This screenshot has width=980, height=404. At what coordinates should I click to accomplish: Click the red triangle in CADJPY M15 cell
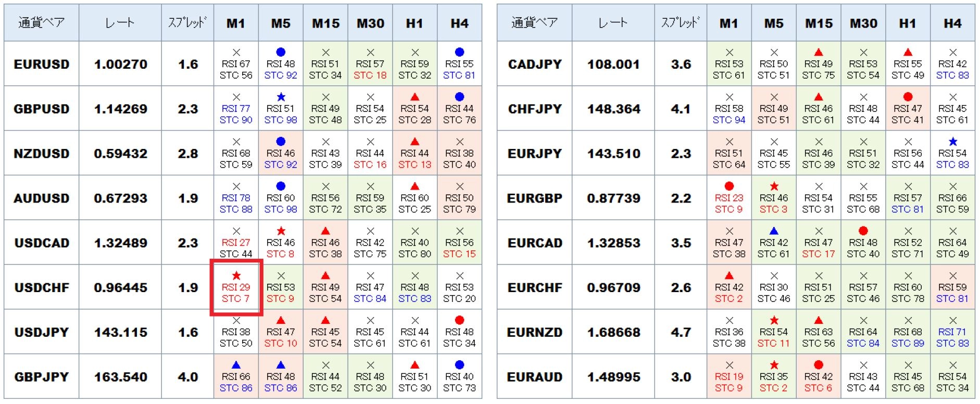coord(819,52)
